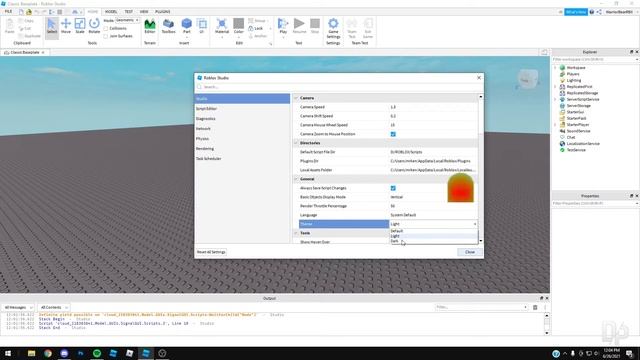The image size is (640, 360).
Task: Select SoundService in Explorer
Action: pos(578,131)
